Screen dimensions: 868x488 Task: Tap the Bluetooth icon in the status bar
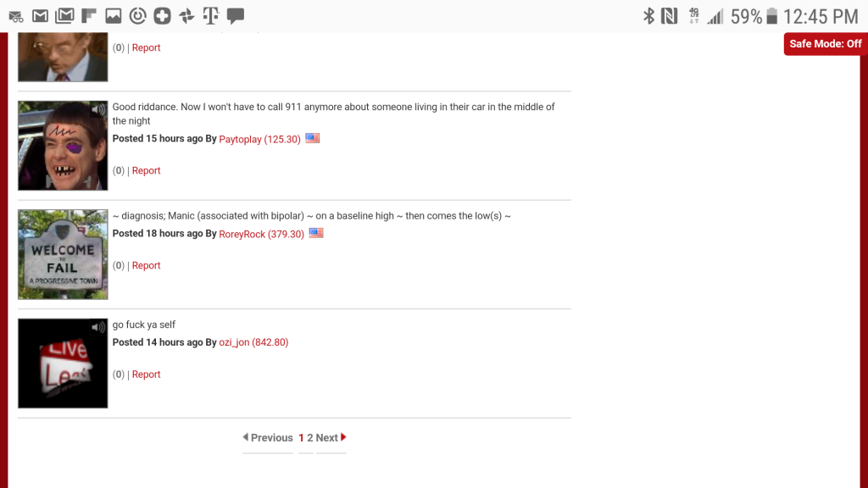point(648,16)
